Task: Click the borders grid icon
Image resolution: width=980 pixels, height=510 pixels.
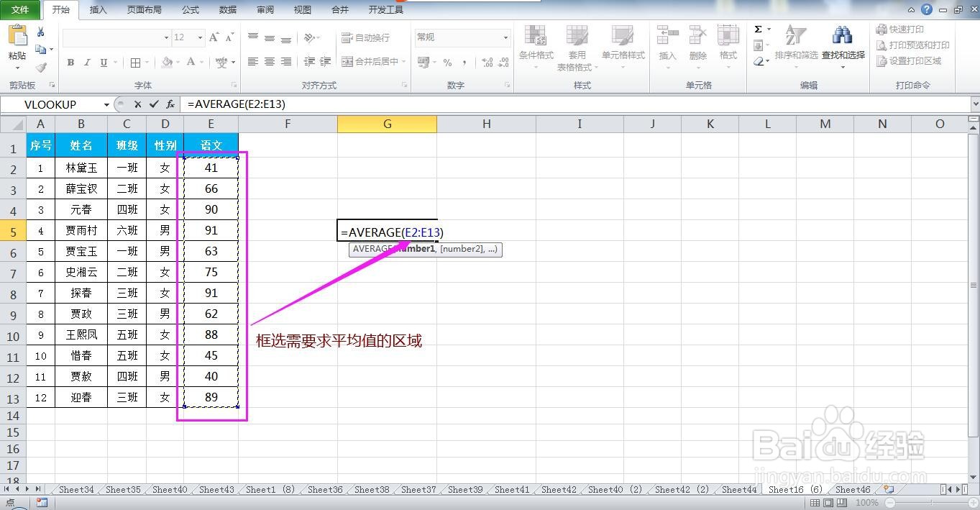Action: pyautogui.click(x=135, y=63)
